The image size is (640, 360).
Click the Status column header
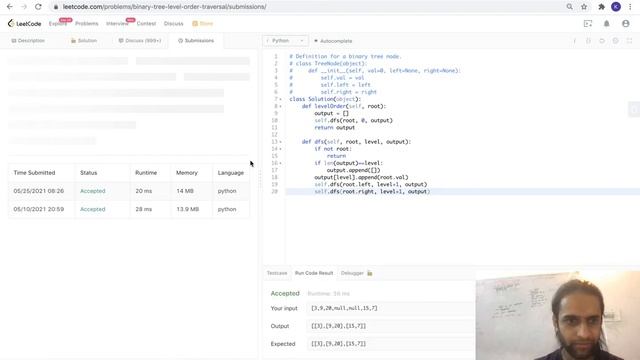tap(89, 173)
